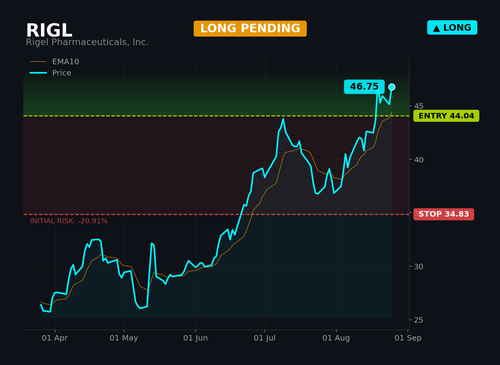500x365 pixels.
Task: Click the LONG PENDING status badge
Action: click(250, 28)
